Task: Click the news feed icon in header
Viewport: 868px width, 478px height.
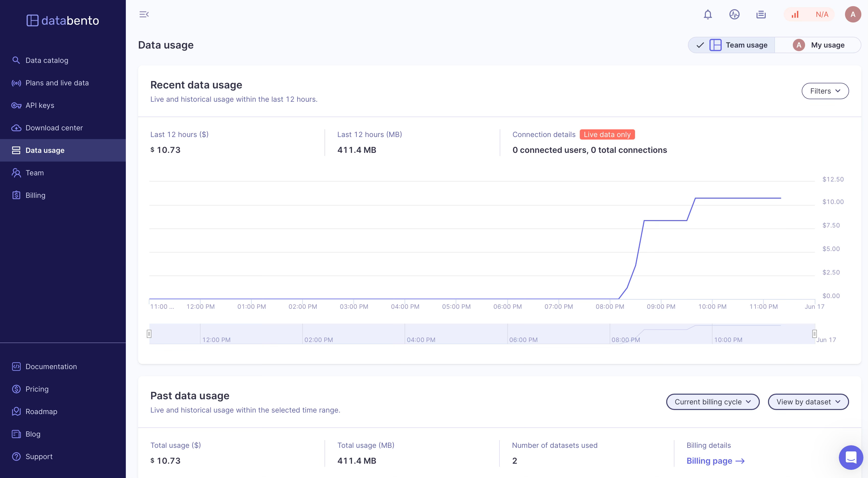Action: click(761, 15)
